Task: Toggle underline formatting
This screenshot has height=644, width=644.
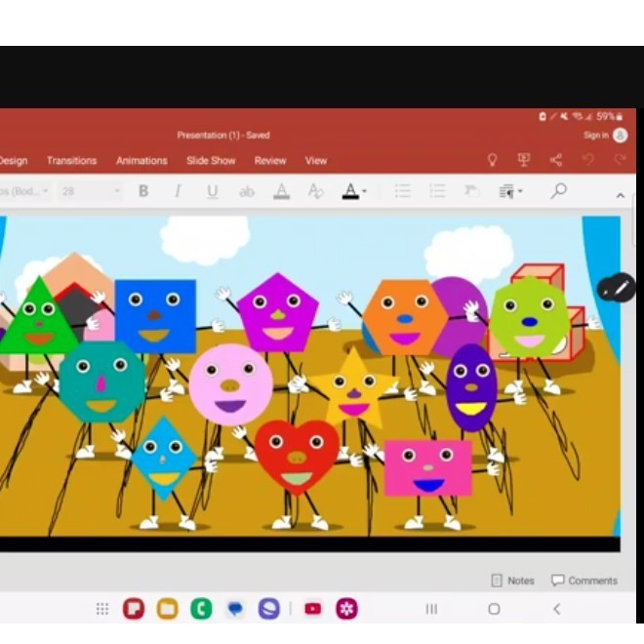Action: 212,191
